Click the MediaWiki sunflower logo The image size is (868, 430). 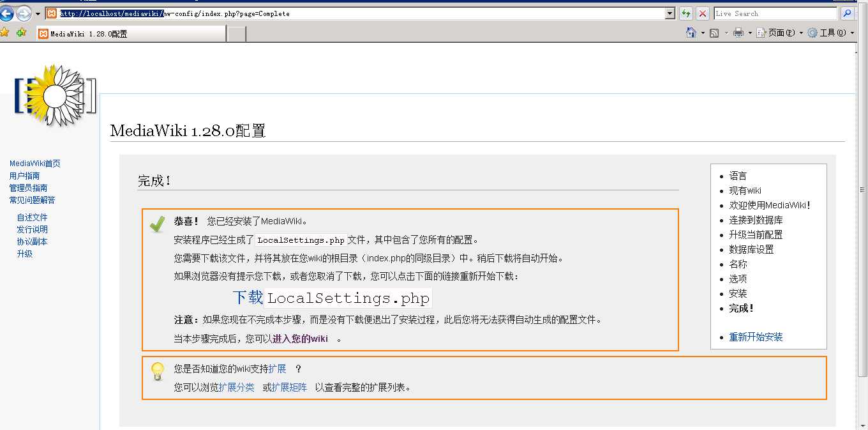55,95
